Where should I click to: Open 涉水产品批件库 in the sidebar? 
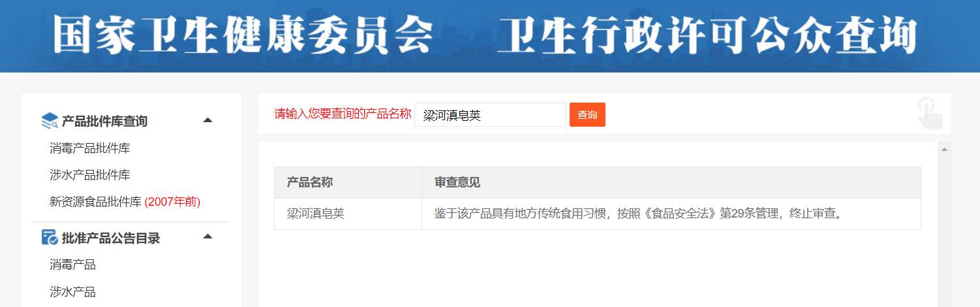point(89,175)
